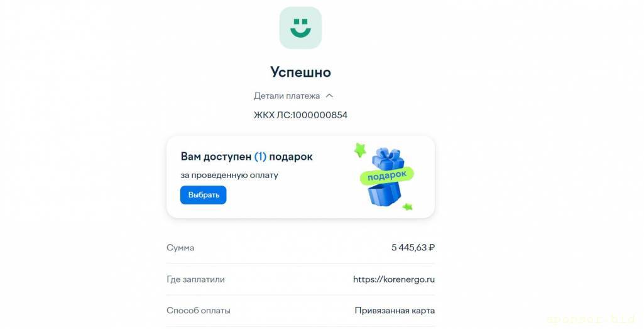This screenshot has width=644, height=329.
Task: Click the 'Где заплатили' row label
Action: click(x=195, y=279)
